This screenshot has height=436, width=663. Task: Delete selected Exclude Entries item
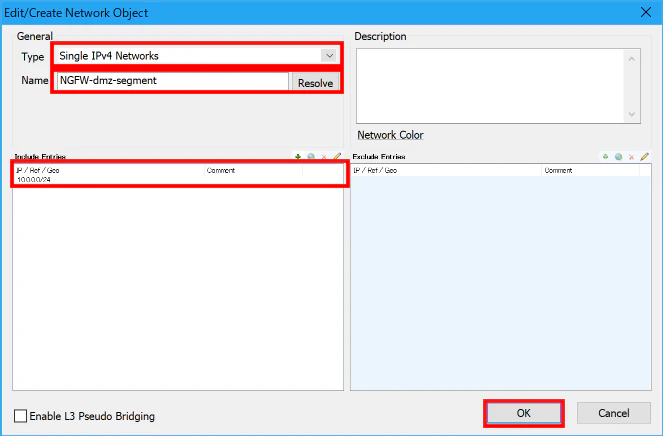coord(631,157)
